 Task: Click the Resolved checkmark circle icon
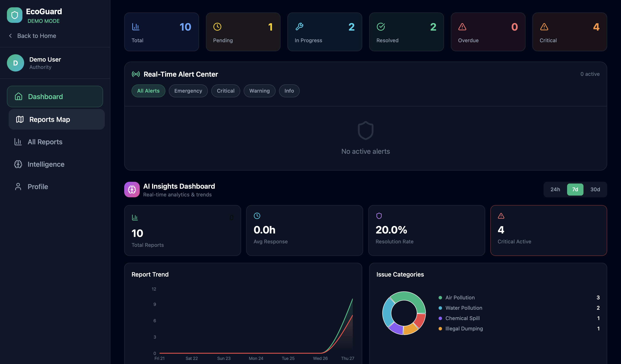(x=381, y=27)
